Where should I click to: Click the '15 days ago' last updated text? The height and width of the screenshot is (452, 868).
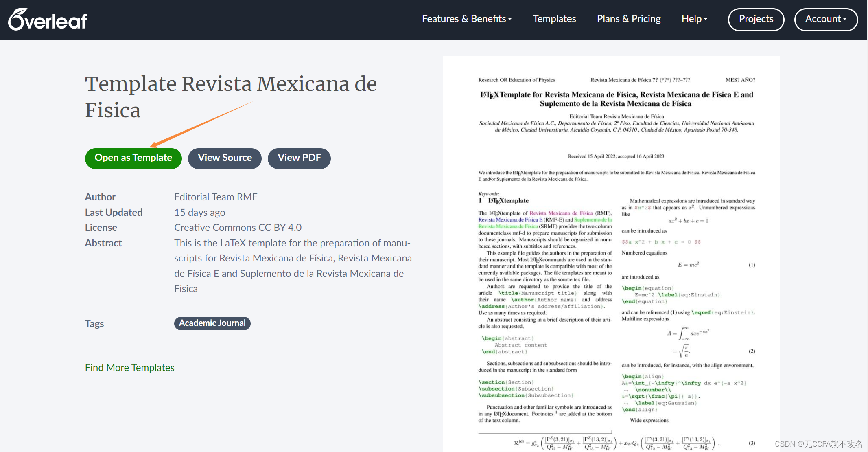(199, 213)
